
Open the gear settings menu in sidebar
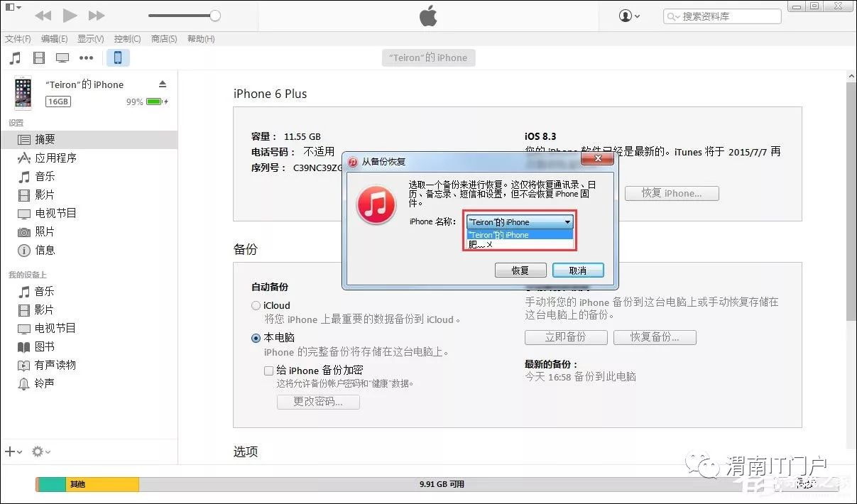[41, 451]
